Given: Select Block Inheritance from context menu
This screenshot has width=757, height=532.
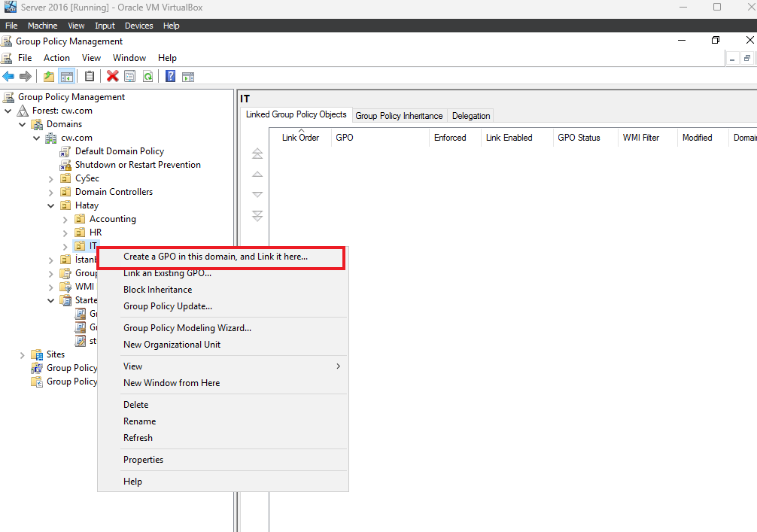Looking at the screenshot, I should (157, 290).
